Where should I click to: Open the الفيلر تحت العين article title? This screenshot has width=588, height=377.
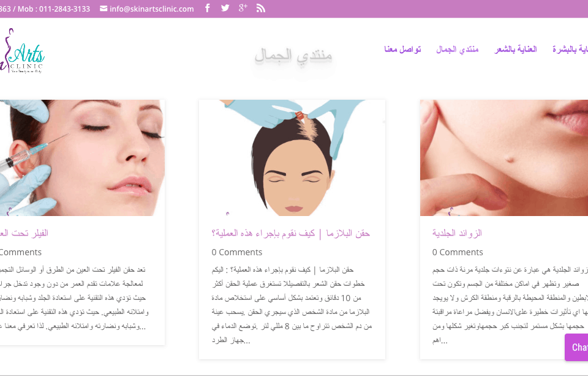24,233
